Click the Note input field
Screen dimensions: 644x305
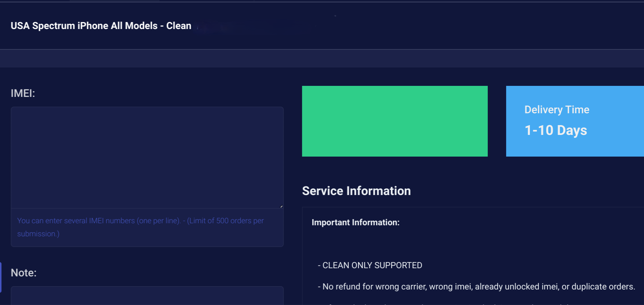pos(147,296)
